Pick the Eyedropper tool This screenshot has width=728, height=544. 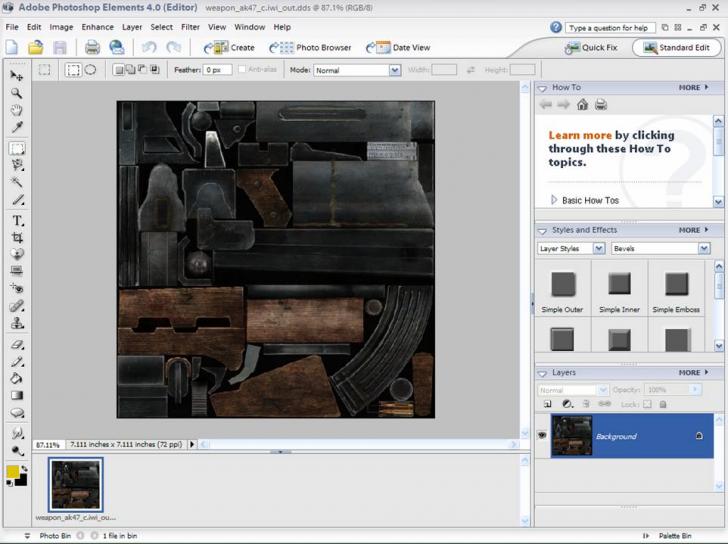[17, 128]
